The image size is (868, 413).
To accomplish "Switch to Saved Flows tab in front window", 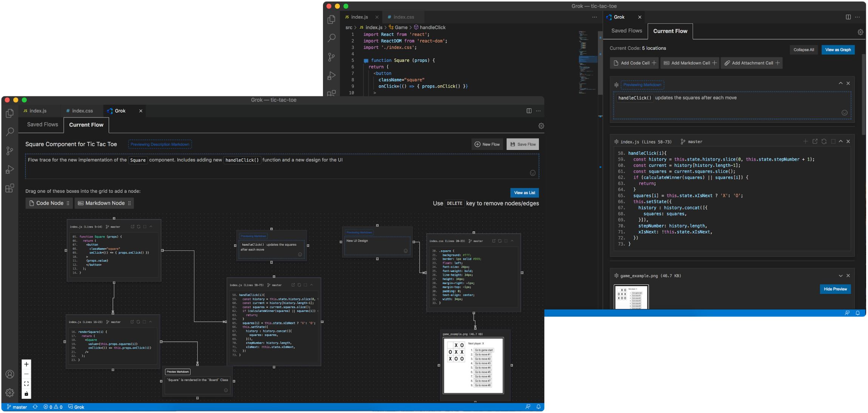I will [42, 125].
